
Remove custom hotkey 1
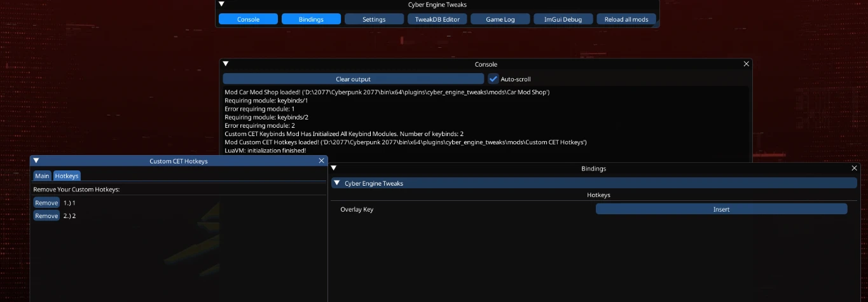tap(46, 203)
